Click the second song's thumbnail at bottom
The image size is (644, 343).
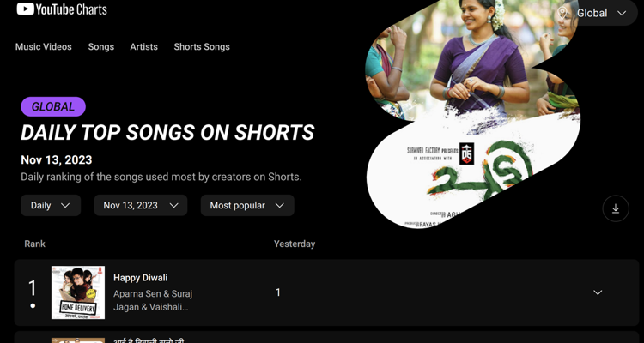[78, 340]
